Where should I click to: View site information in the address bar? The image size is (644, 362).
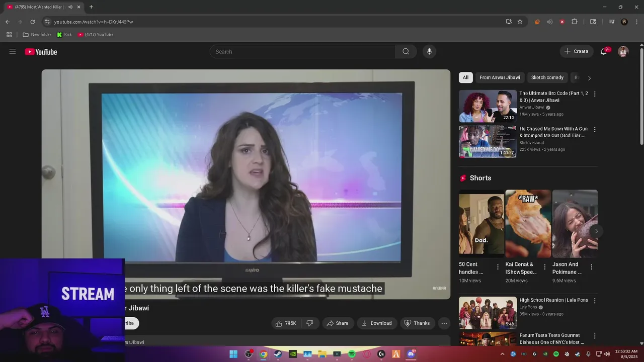[x=47, y=22]
